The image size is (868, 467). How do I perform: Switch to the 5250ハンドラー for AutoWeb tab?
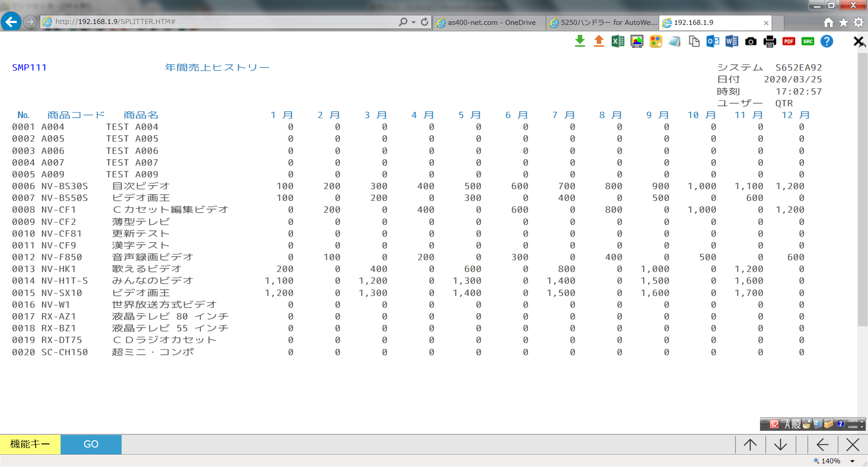603,22
